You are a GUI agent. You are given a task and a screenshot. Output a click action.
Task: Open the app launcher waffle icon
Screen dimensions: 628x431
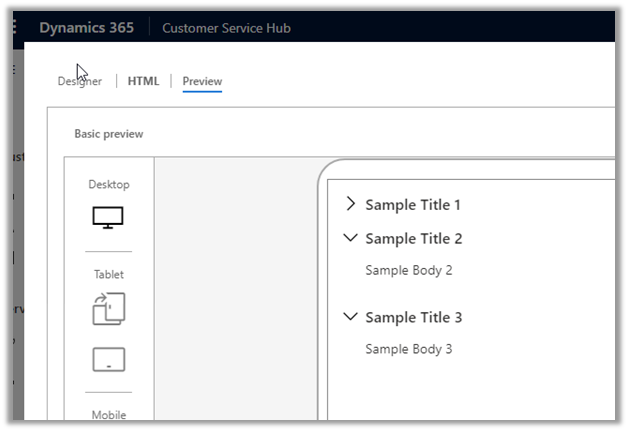point(14,27)
